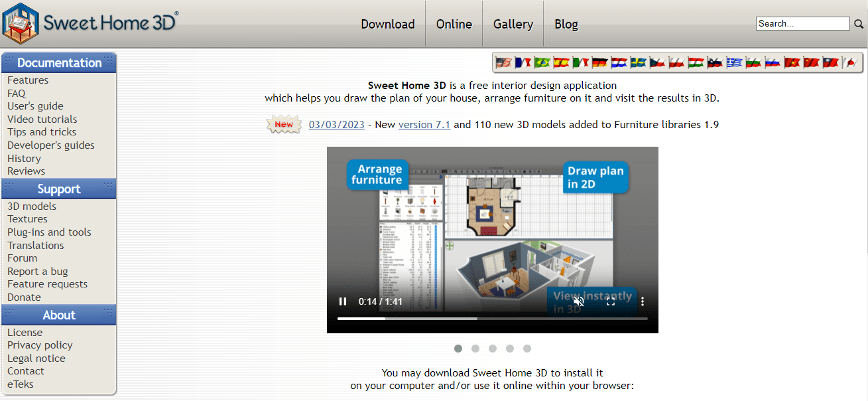
Task: Select the third carousel dot
Action: click(x=493, y=349)
